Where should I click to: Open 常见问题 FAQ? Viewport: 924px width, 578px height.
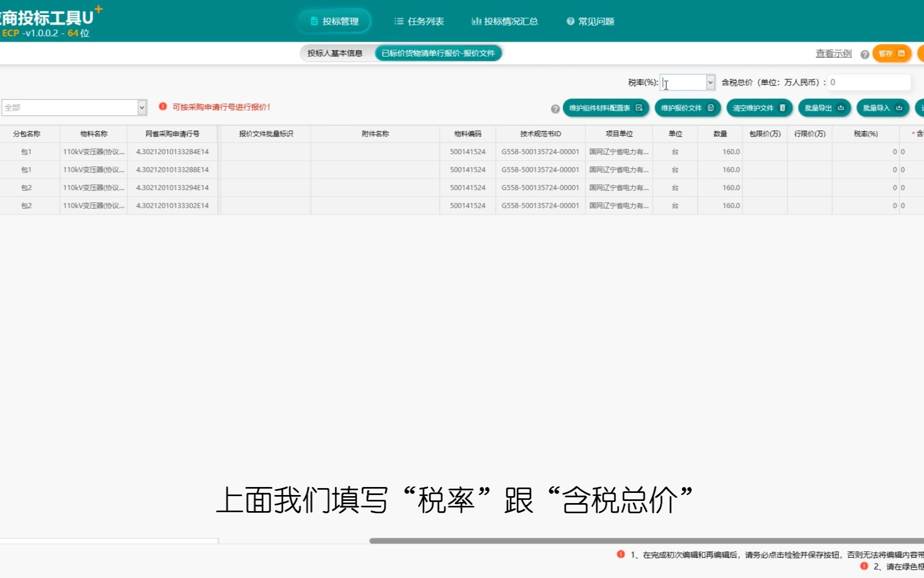pos(590,21)
